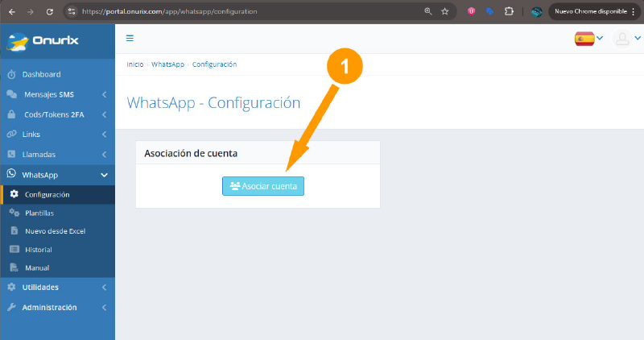The image size is (644, 340).
Task: Click the Manual PDF icon
Action: (x=14, y=267)
